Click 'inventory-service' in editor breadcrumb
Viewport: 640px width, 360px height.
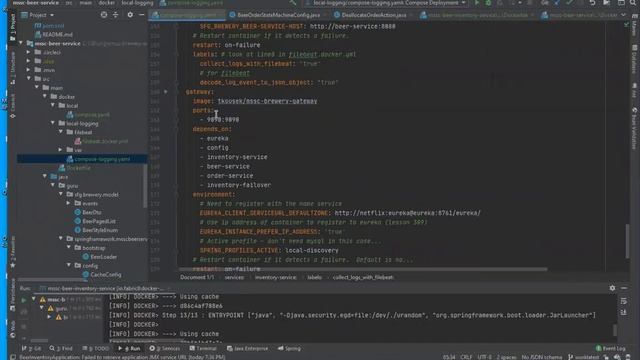pos(276,278)
